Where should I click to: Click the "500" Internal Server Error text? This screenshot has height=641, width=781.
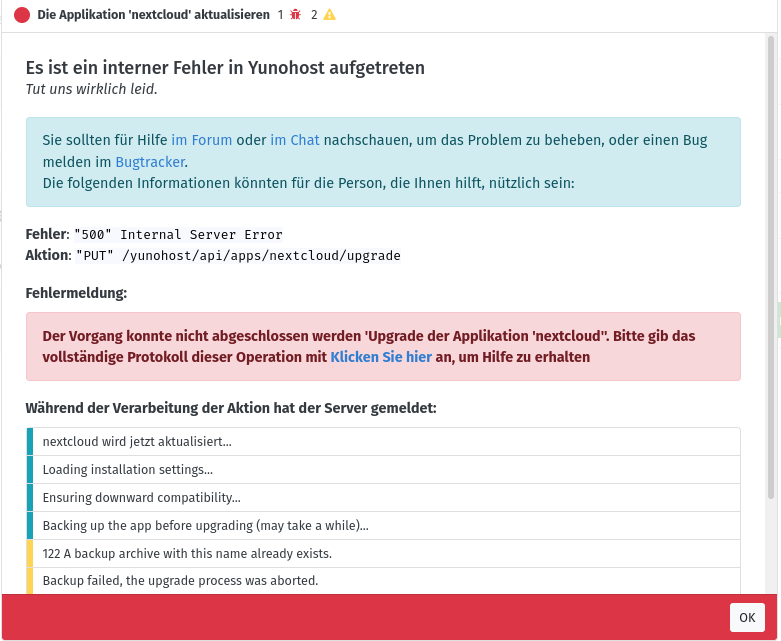[x=178, y=235]
